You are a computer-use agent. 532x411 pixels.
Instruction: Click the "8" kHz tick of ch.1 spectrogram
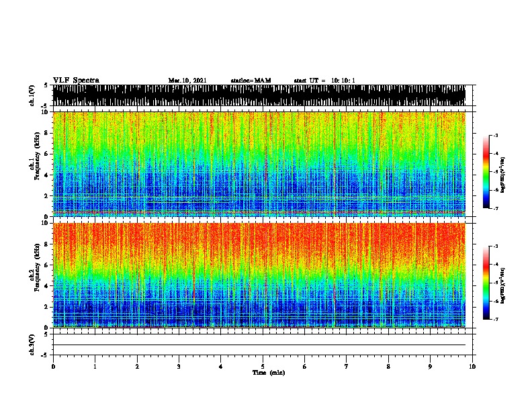tap(47, 133)
